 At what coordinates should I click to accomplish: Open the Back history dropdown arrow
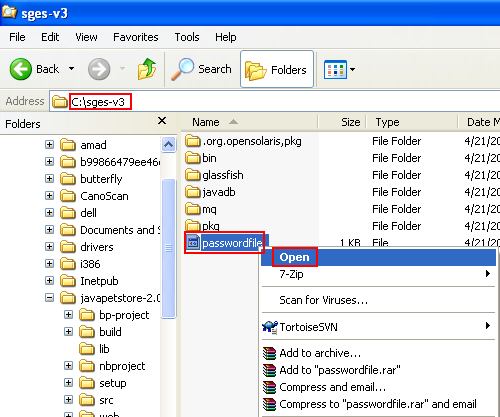tap(71, 69)
